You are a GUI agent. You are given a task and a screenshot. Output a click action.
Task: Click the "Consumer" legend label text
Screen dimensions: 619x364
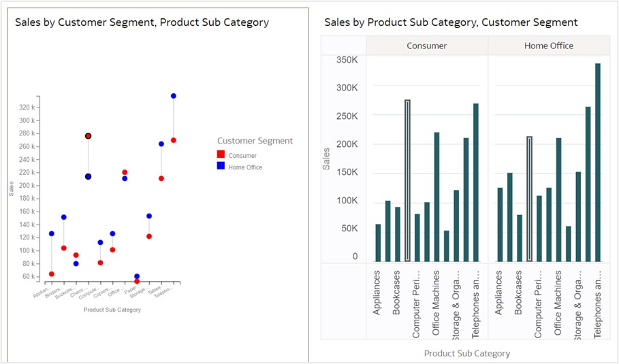[x=242, y=156]
